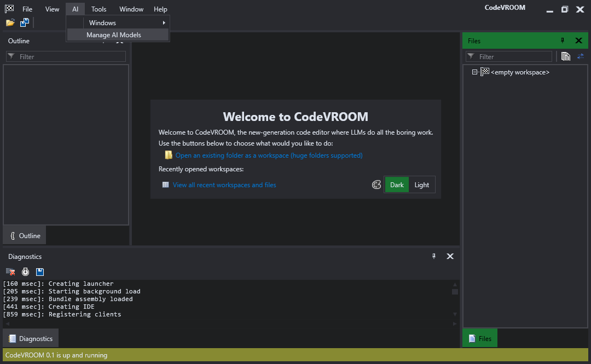Click the list icon beside View all recent
The image size is (591, 364).
165,184
